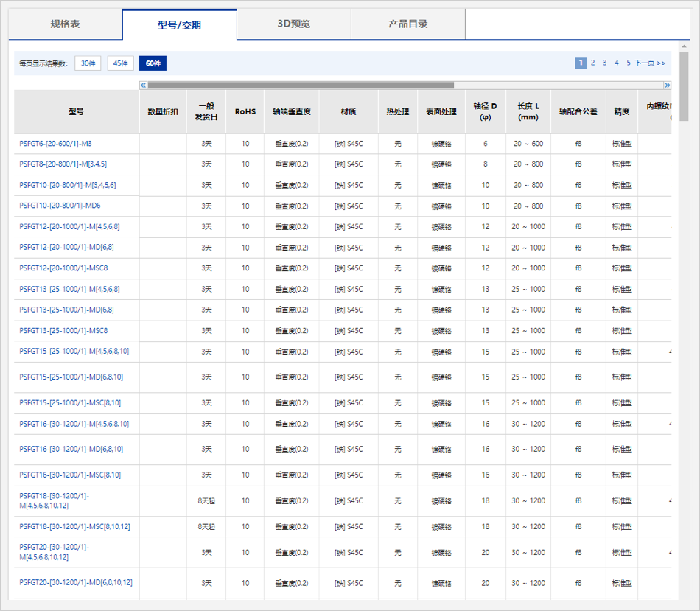Image resolution: width=700 pixels, height=611 pixels.
Task: Switch to the 规格表 tab
Action: click(65, 24)
